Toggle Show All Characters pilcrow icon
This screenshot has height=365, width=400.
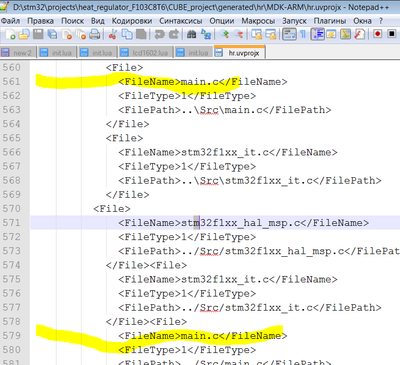tap(303, 34)
